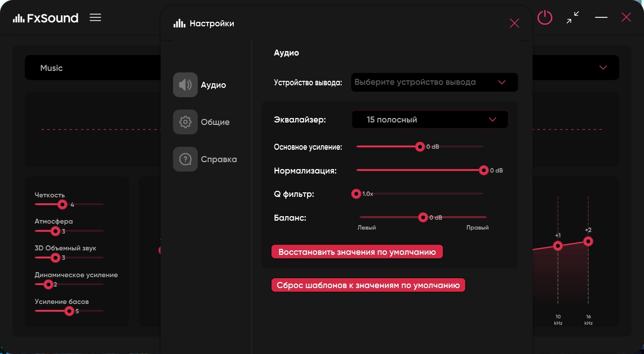Viewport: 644px width, 354px height.
Task: Click the Нормализация slider handle
Action: (484, 170)
